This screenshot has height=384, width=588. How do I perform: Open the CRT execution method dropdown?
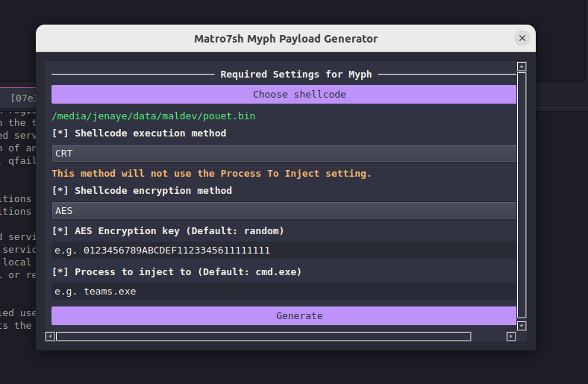(284, 153)
